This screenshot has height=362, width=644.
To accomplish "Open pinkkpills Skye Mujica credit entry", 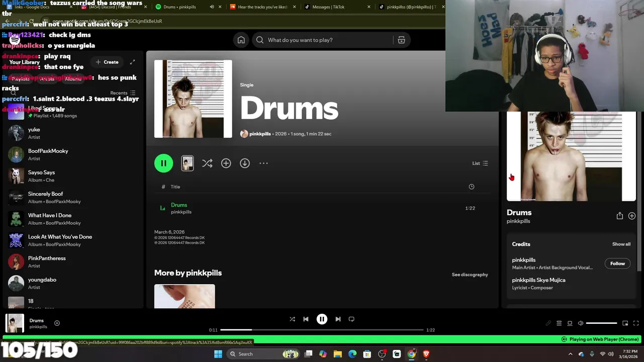I will click(x=539, y=280).
